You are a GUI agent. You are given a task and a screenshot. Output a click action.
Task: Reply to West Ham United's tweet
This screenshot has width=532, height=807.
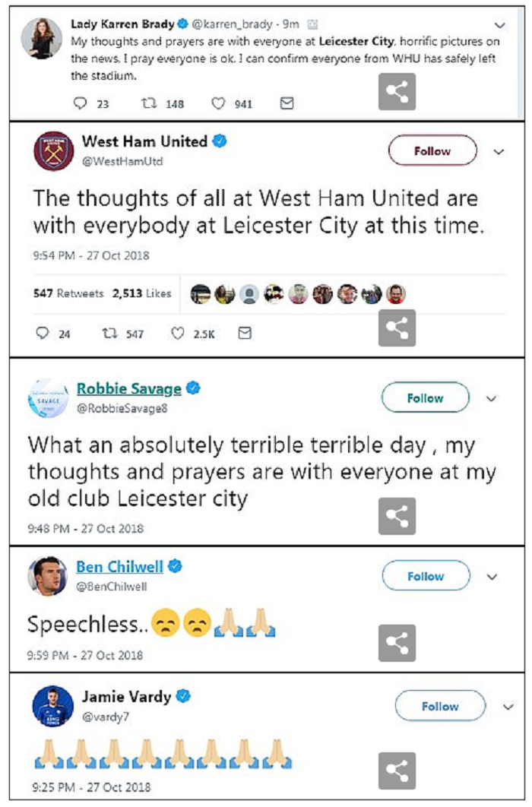[43, 334]
